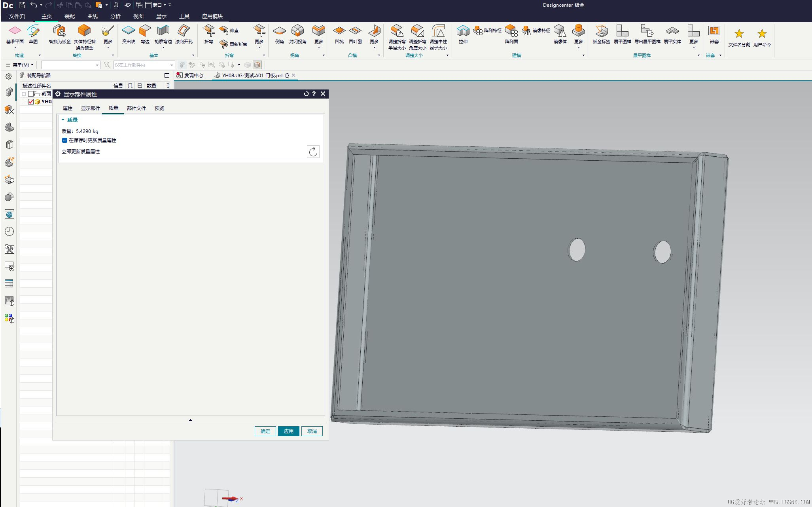Reset the 显示部件属性 dialog

306,94
